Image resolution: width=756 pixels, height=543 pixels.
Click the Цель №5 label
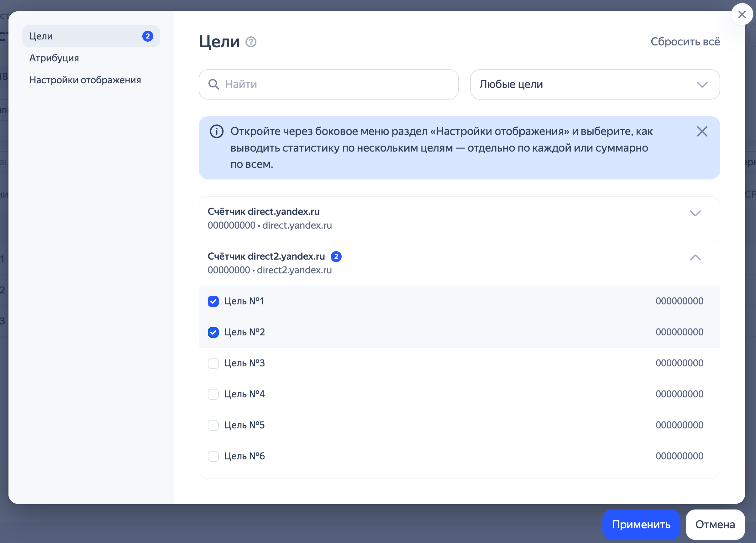point(245,425)
